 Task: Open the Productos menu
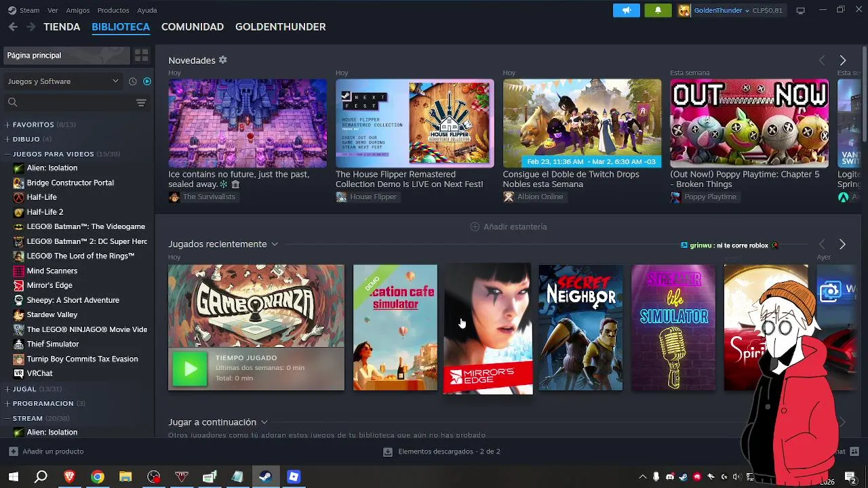113,10
